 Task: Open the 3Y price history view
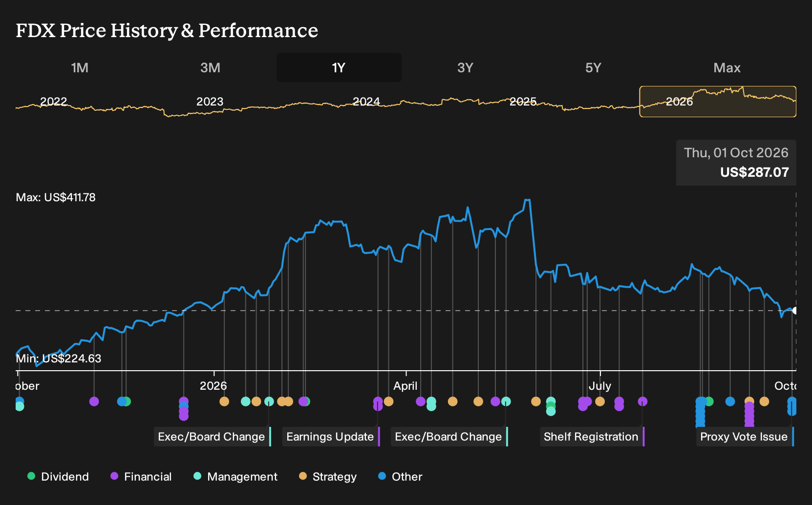coord(465,67)
